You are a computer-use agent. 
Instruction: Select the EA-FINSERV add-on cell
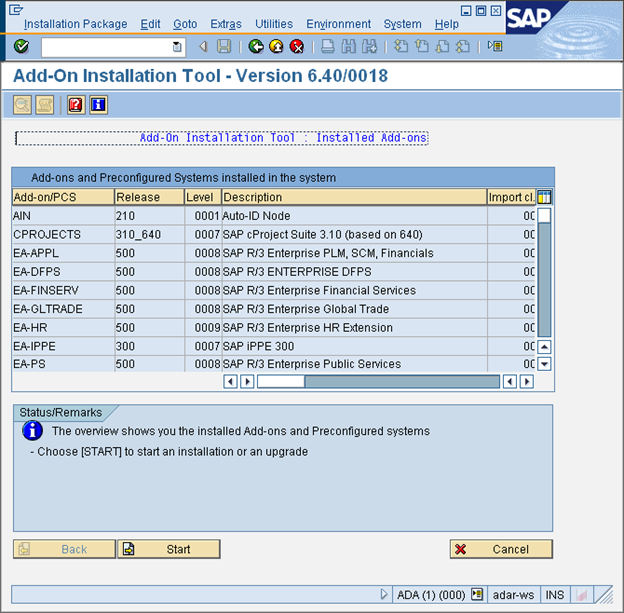pyautogui.click(x=63, y=291)
